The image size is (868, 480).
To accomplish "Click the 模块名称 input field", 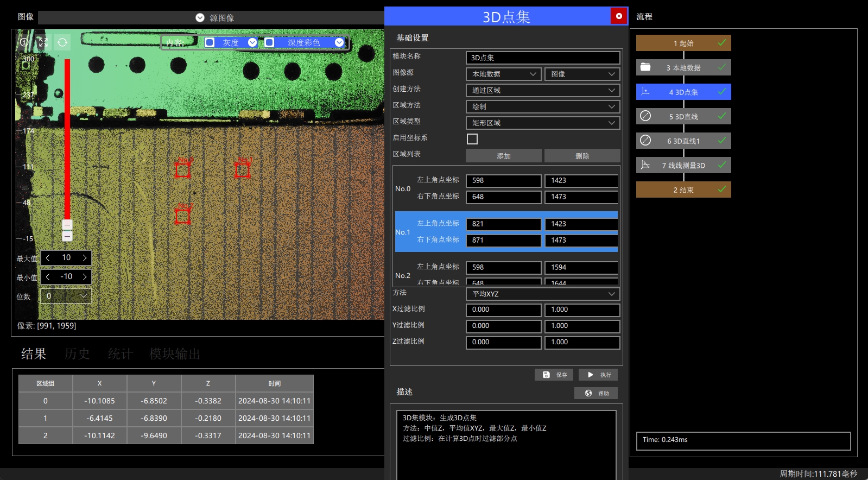I will 543,58.
